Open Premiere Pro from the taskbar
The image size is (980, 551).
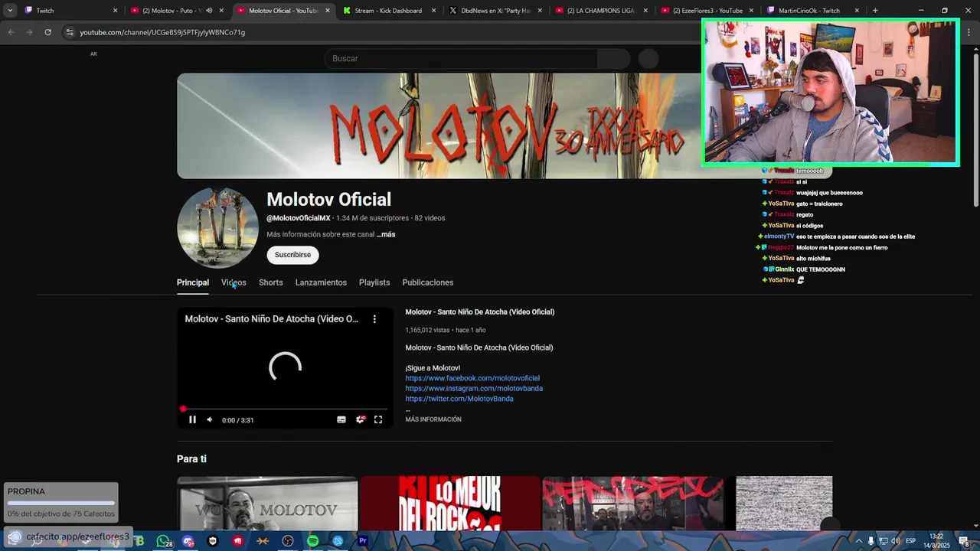click(363, 541)
